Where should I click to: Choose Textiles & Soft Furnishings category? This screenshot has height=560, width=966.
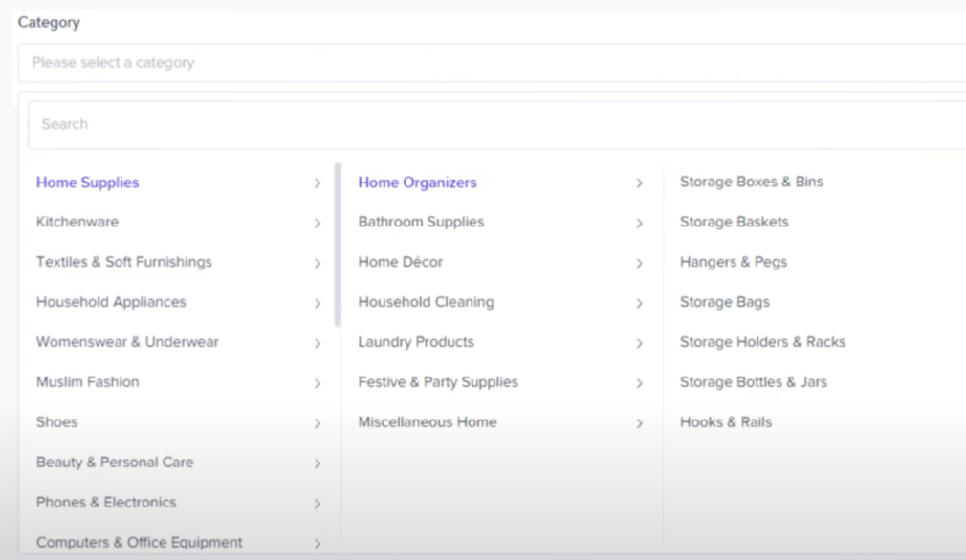tap(123, 262)
